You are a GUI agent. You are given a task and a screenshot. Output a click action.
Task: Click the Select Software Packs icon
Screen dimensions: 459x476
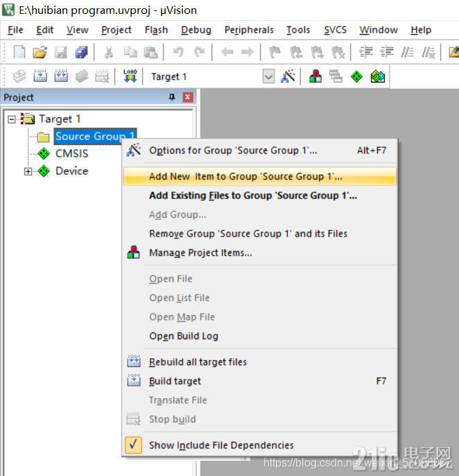[x=378, y=76]
